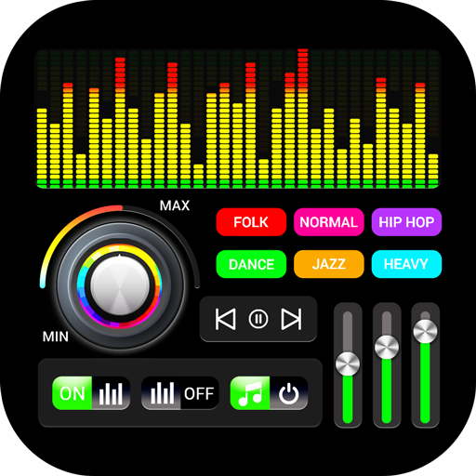Click the power icon
476x476 pixels.
point(289,393)
